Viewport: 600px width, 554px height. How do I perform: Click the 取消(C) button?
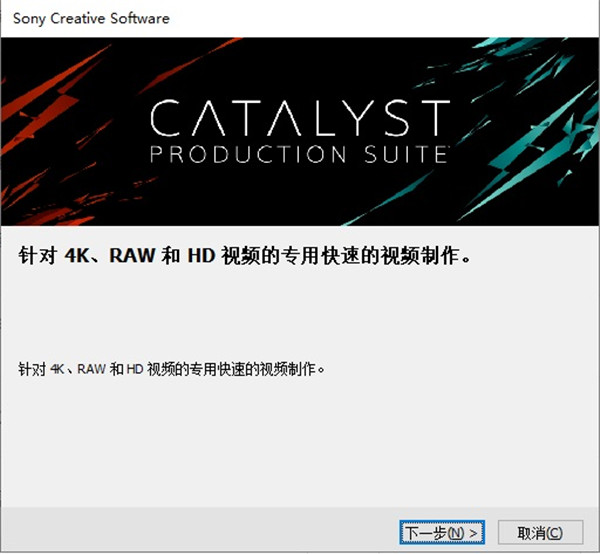point(540,532)
